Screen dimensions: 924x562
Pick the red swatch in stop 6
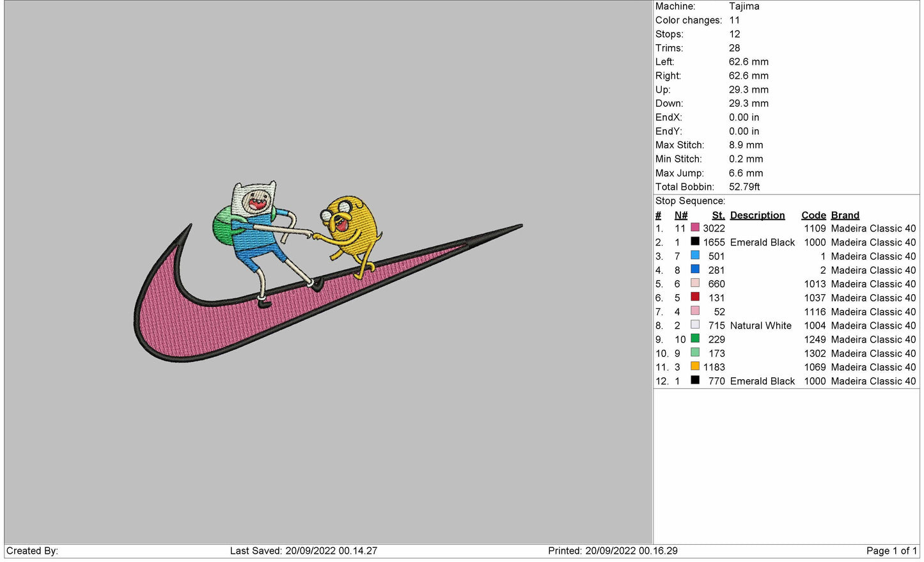694,297
